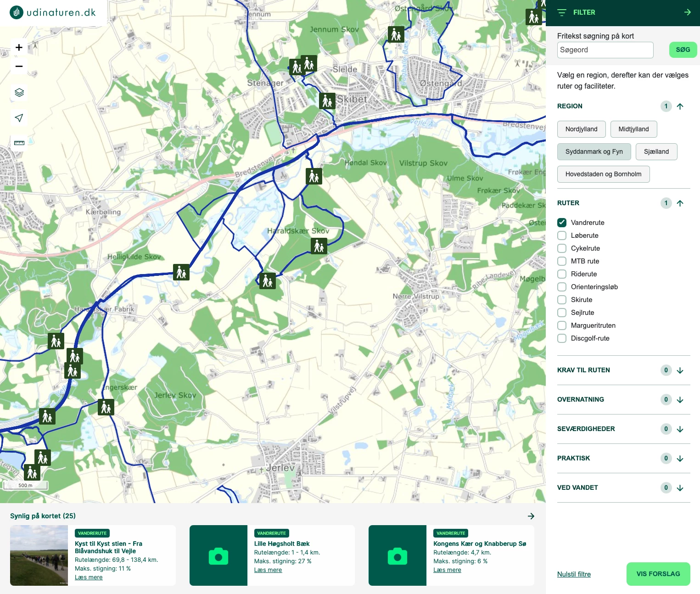Enable the Cykelrute checkbox
This screenshot has height=594, width=700.
[x=562, y=248]
